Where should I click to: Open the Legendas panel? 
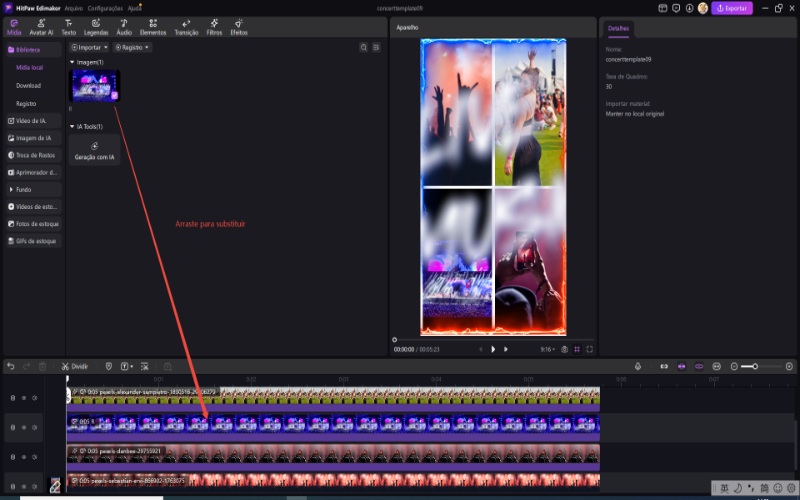[96, 26]
